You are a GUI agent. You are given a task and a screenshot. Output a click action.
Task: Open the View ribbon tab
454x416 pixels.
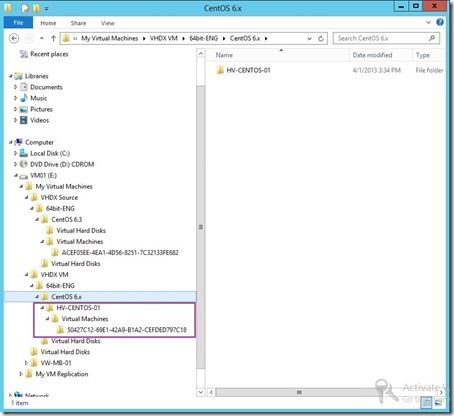tap(108, 23)
